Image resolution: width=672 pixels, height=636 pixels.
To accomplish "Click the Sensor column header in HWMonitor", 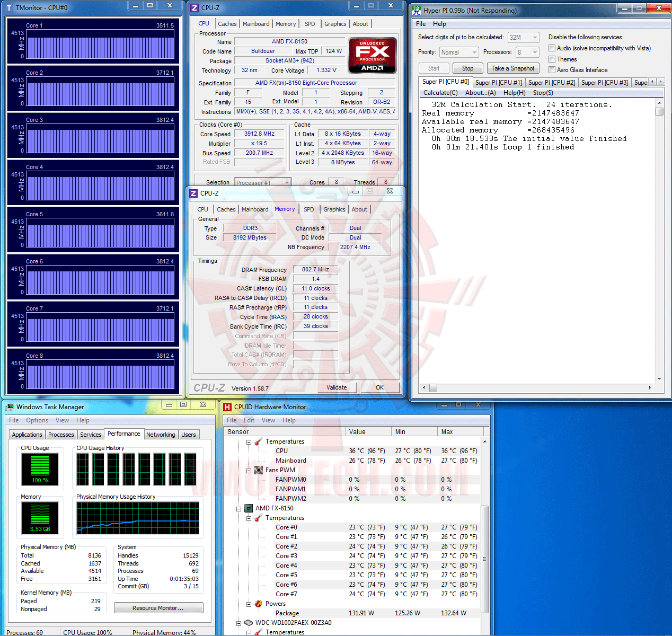I will [x=285, y=432].
